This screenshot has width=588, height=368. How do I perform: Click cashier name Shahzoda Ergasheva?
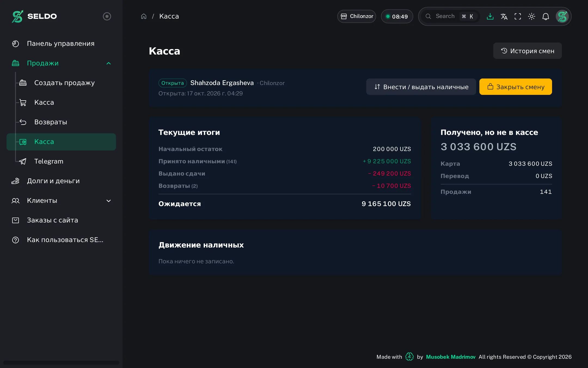(222, 83)
